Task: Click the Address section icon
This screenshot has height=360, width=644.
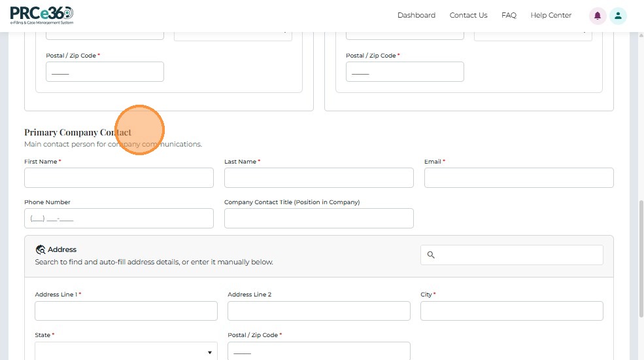Action: pyautogui.click(x=41, y=249)
